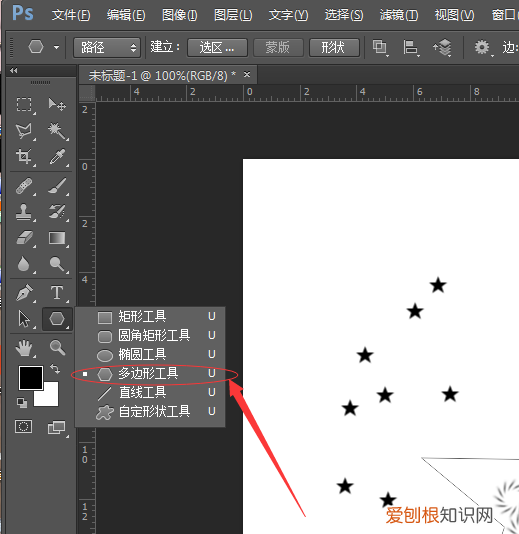Choose 矩形工具 from the flyout
Screen dimensions: 519x534
pos(150,317)
